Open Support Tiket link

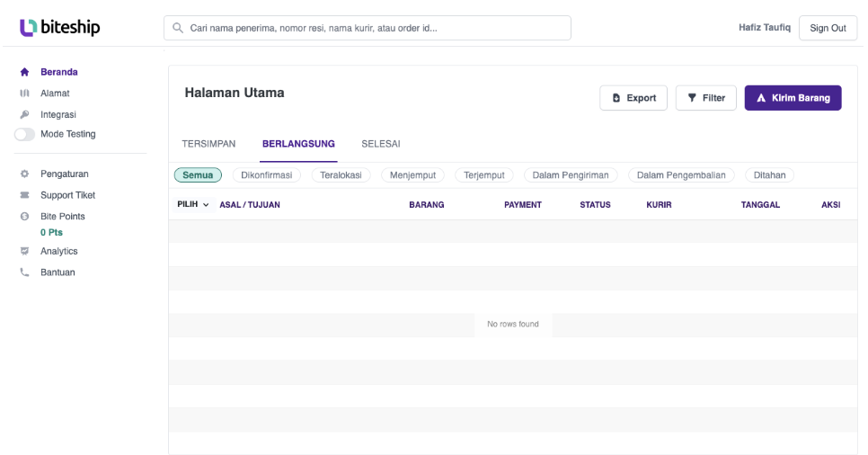pyautogui.click(x=67, y=195)
